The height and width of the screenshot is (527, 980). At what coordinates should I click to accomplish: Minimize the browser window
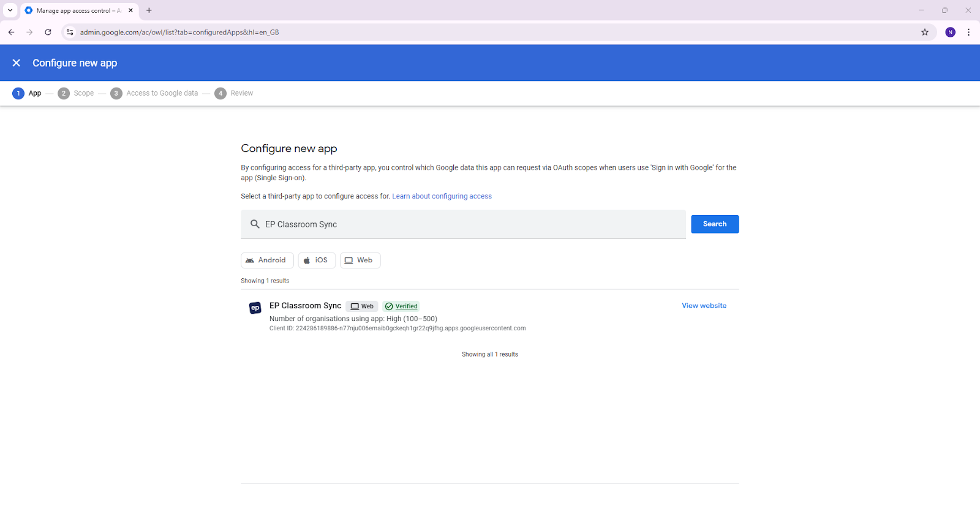point(921,10)
